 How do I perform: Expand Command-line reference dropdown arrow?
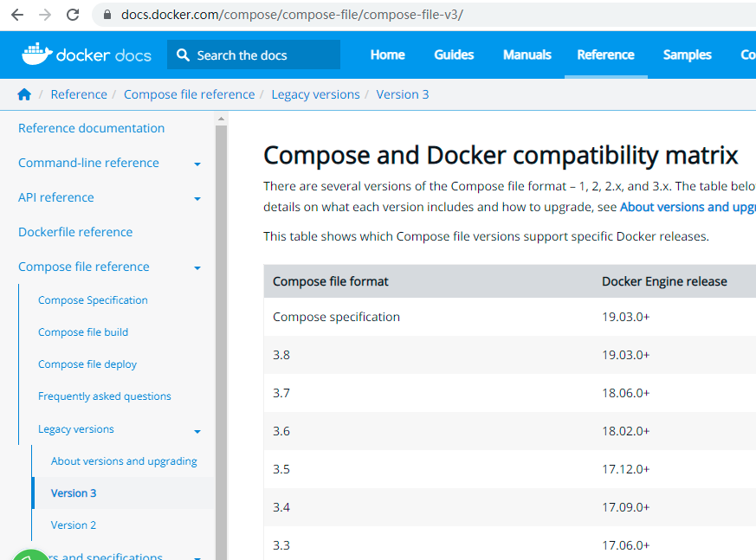tap(197, 164)
